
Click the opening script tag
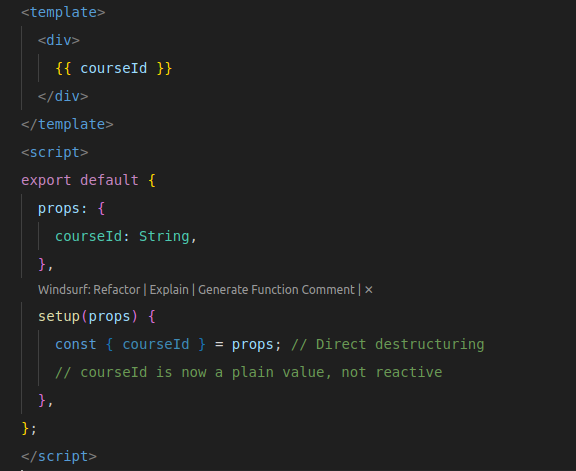55,152
